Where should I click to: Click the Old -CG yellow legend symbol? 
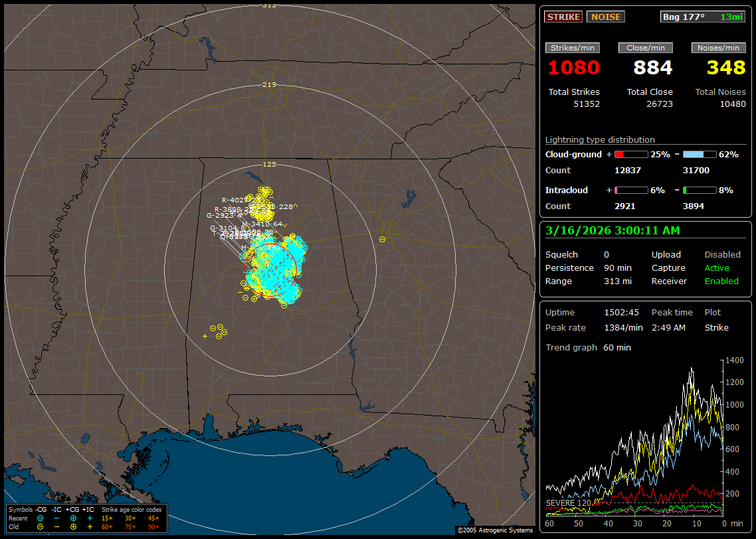(40, 526)
